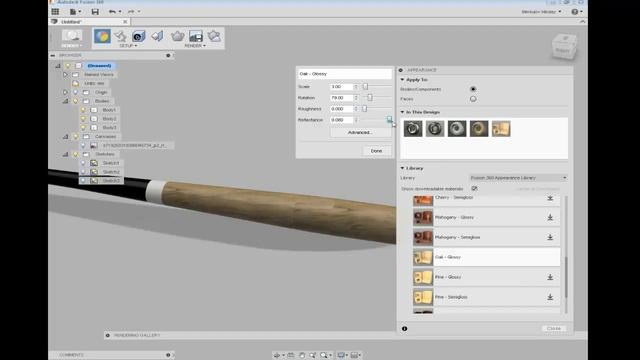Click the Redo arrow
The width and height of the screenshot is (640, 360).
(x=132, y=12)
